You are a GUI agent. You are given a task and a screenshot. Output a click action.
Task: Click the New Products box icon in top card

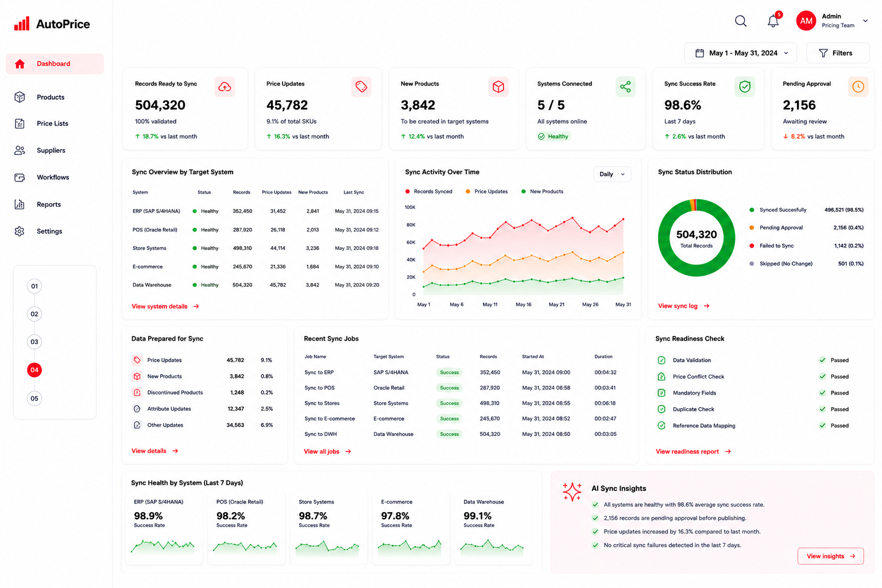pos(498,87)
